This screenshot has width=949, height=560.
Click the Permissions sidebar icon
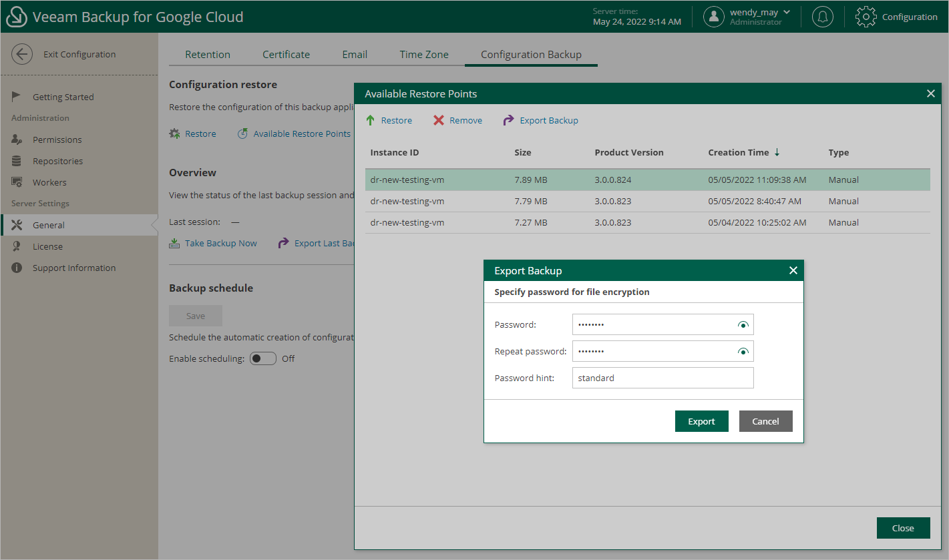(17, 139)
